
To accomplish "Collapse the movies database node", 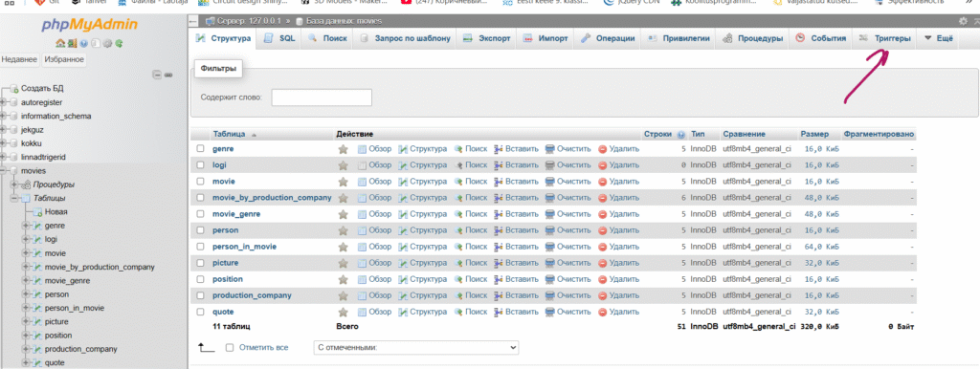I will point(4,170).
